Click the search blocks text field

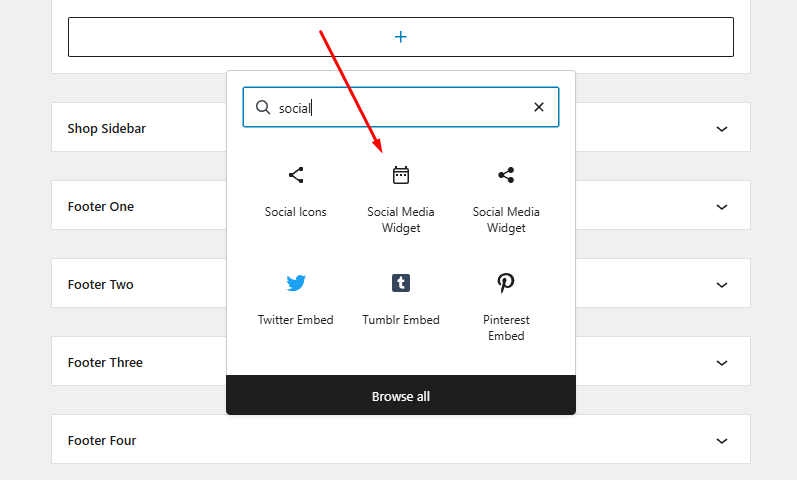pos(400,107)
